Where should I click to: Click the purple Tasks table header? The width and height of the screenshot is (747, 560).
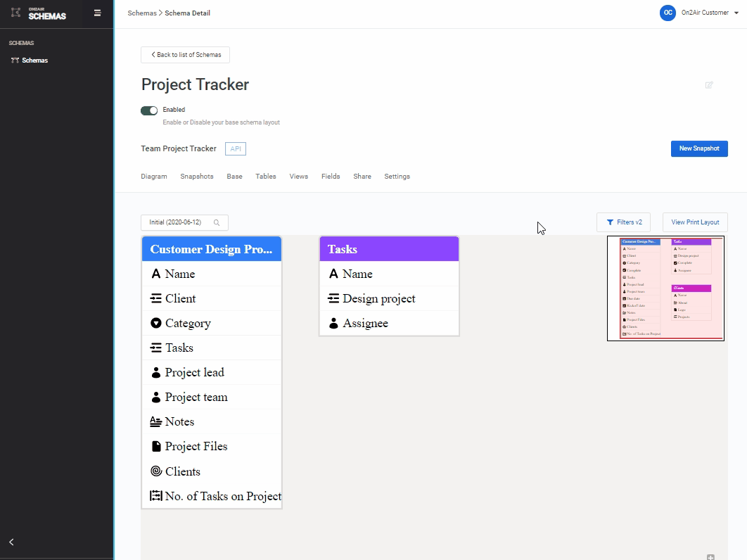[x=389, y=249]
